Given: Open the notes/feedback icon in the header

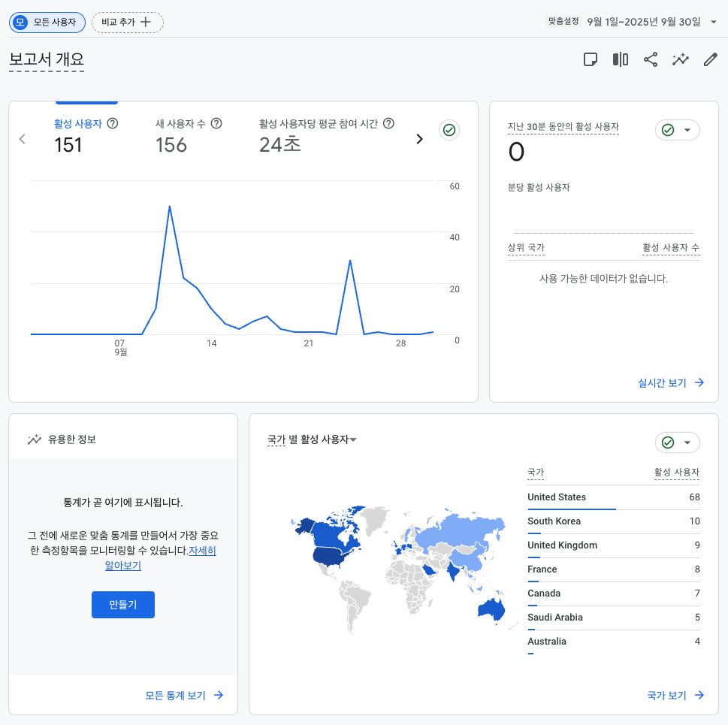Looking at the screenshot, I should point(591,59).
